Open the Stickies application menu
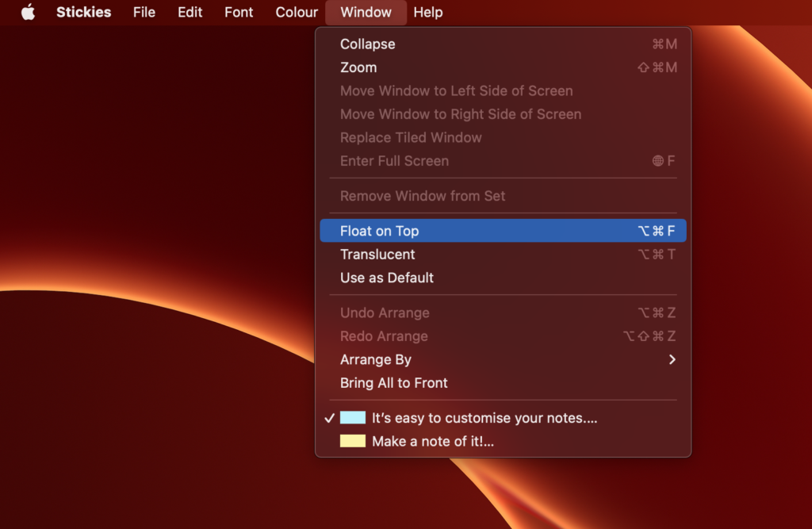Viewport: 812px width, 529px height. coord(83,12)
